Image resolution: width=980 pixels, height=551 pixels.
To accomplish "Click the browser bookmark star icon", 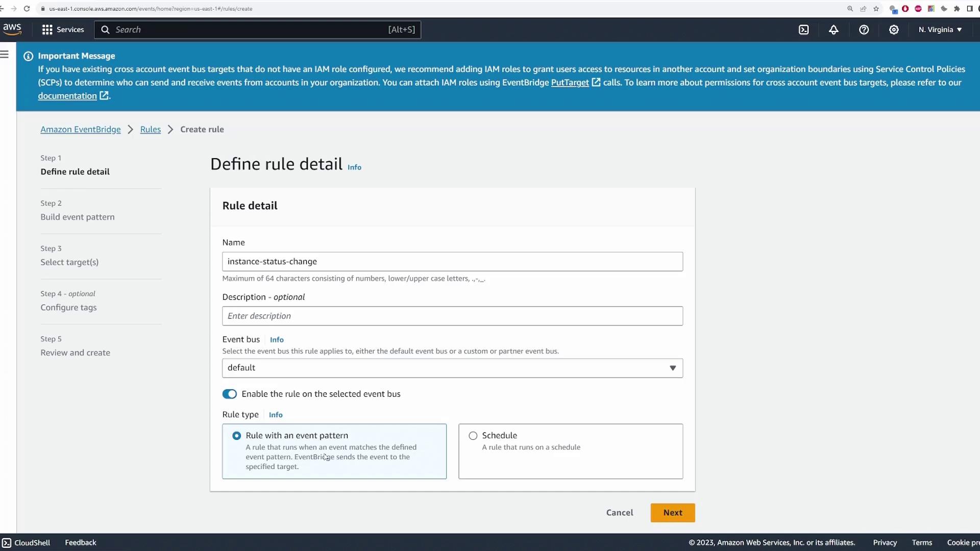I will coord(876,9).
